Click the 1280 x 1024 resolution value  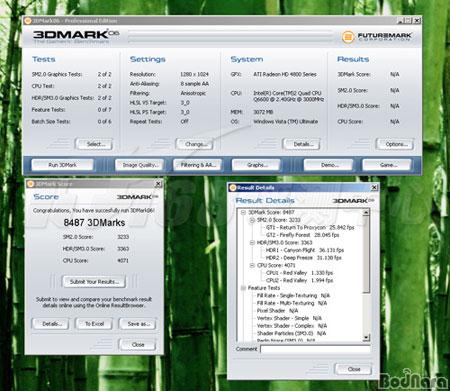(x=194, y=74)
